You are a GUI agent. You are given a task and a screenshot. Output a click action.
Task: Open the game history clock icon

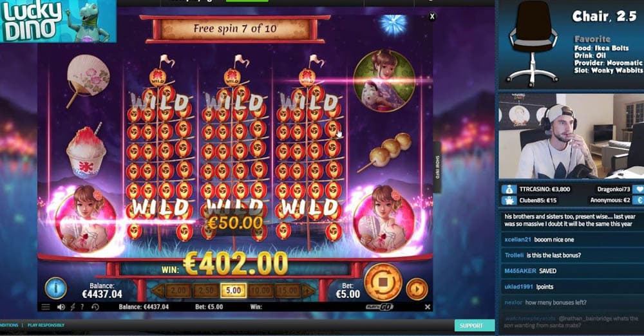[95, 307]
